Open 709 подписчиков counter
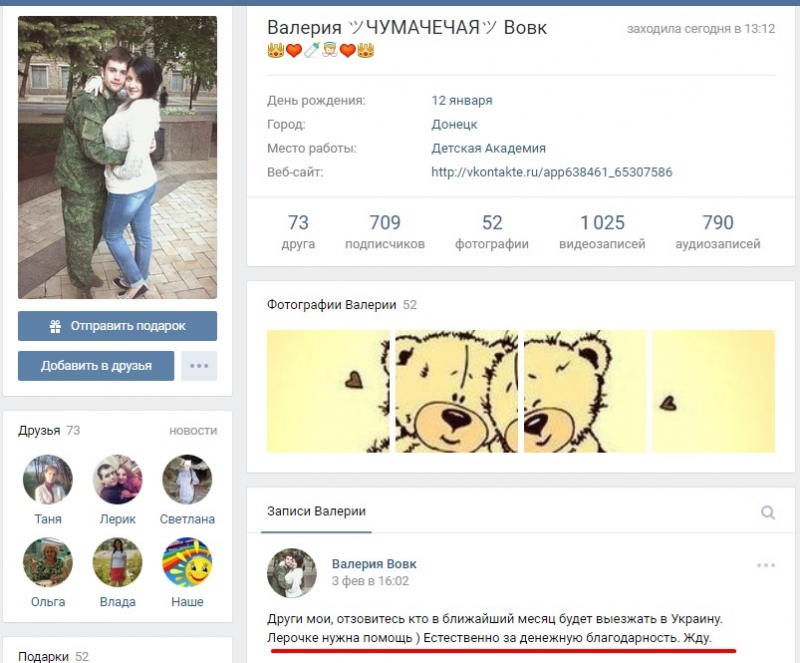This screenshot has width=800, height=663. click(x=385, y=231)
